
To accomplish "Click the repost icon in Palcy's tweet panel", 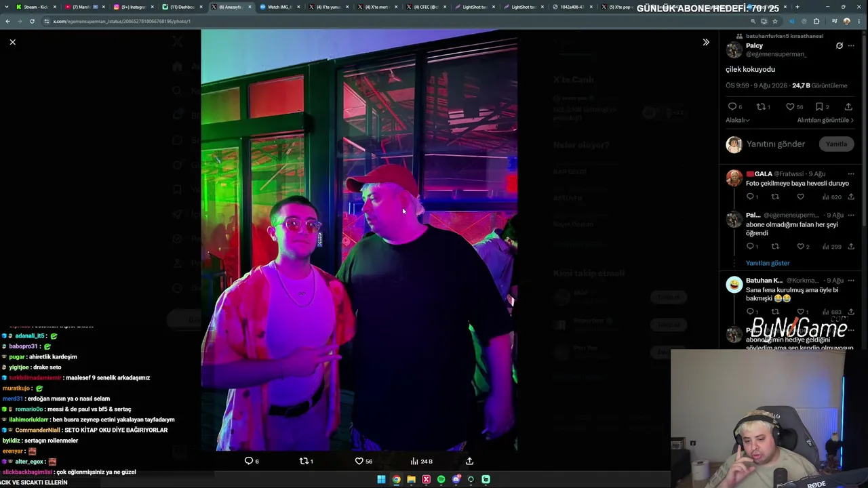I will click(761, 107).
